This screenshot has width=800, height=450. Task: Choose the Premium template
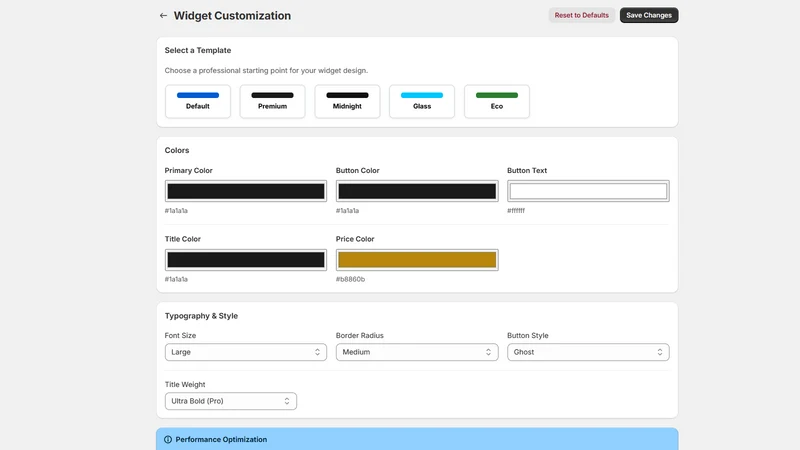(x=272, y=102)
